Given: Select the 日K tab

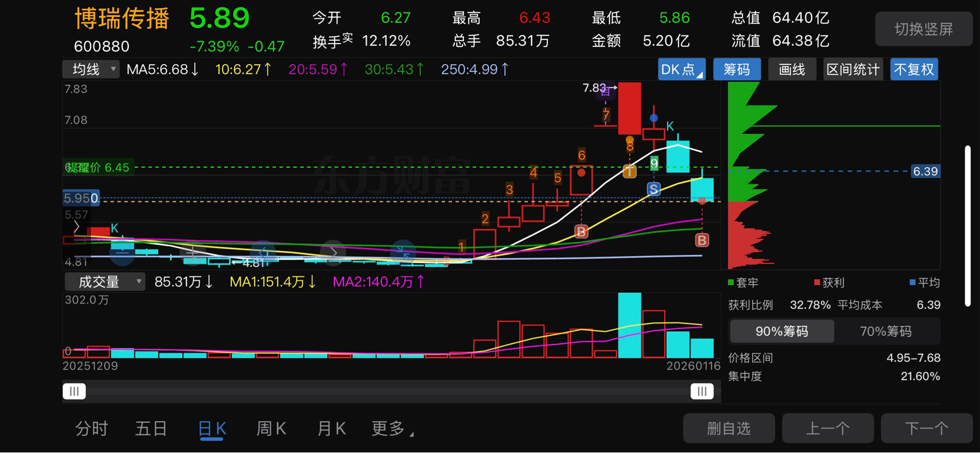Looking at the screenshot, I should pos(212,429).
